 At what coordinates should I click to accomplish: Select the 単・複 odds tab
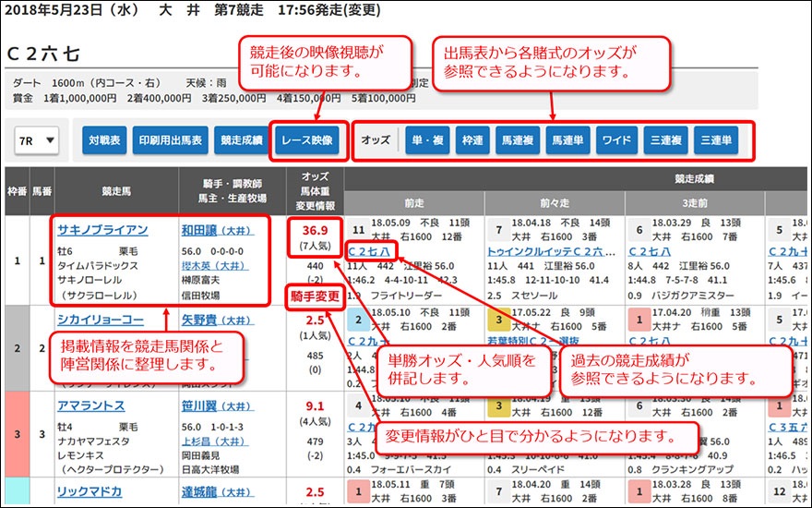coord(427,140)
